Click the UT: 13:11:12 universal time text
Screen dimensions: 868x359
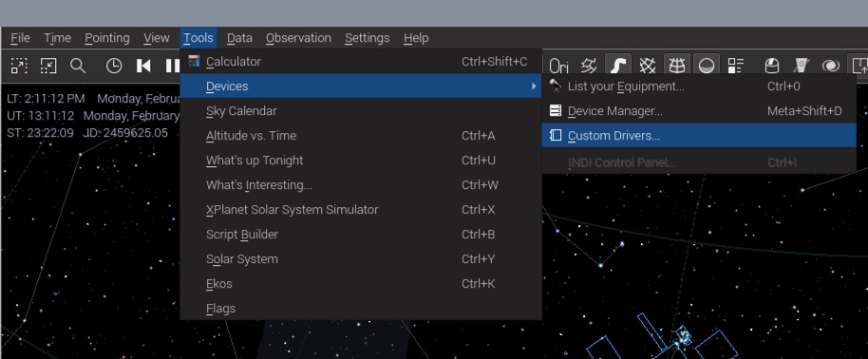tap(41, 116)
